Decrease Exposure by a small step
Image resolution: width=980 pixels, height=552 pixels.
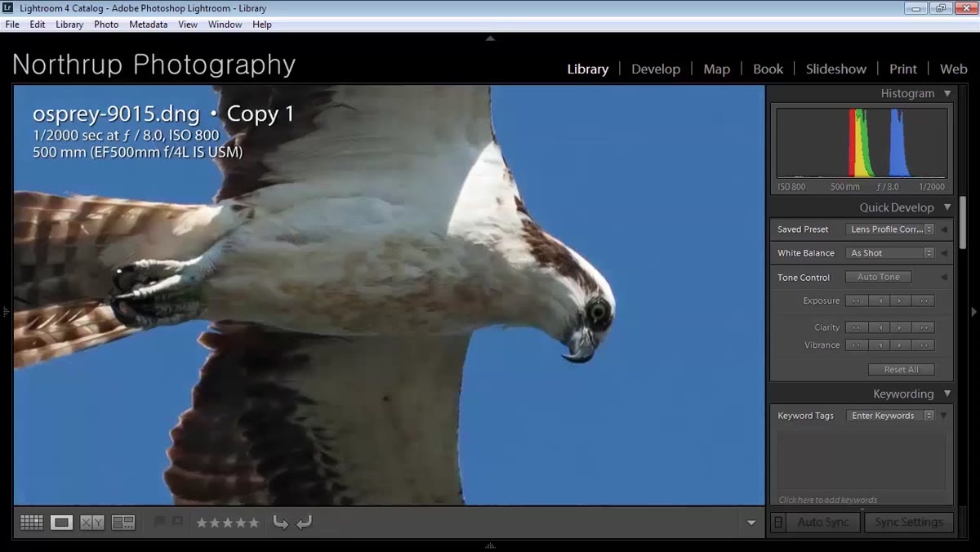(x=879, y=300)
